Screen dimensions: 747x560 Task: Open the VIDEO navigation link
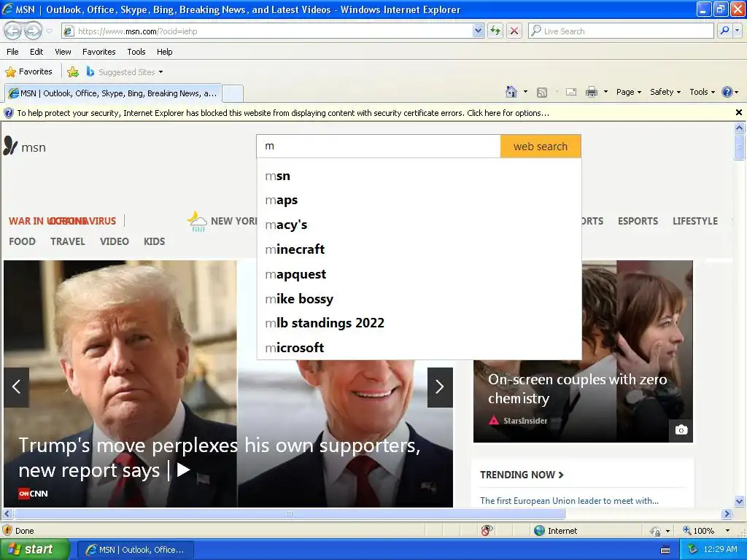point(115,241)
